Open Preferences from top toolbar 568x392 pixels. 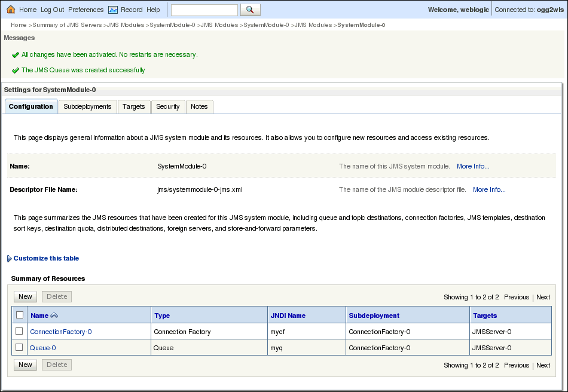click(x=85, y=10)
